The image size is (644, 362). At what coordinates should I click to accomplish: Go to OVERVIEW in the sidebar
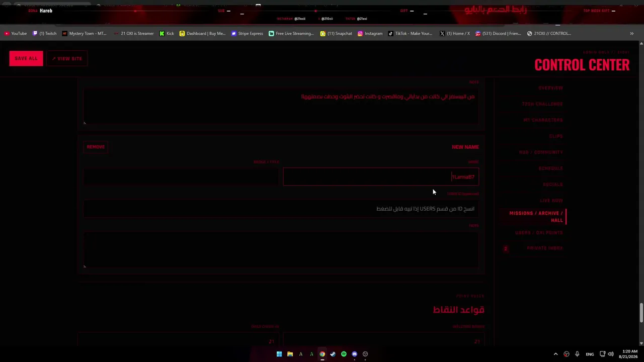click(x=550, y=88)
